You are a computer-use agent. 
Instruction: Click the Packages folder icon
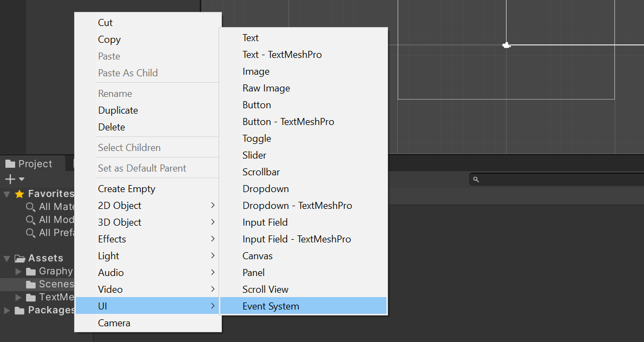tap(20, 311)
